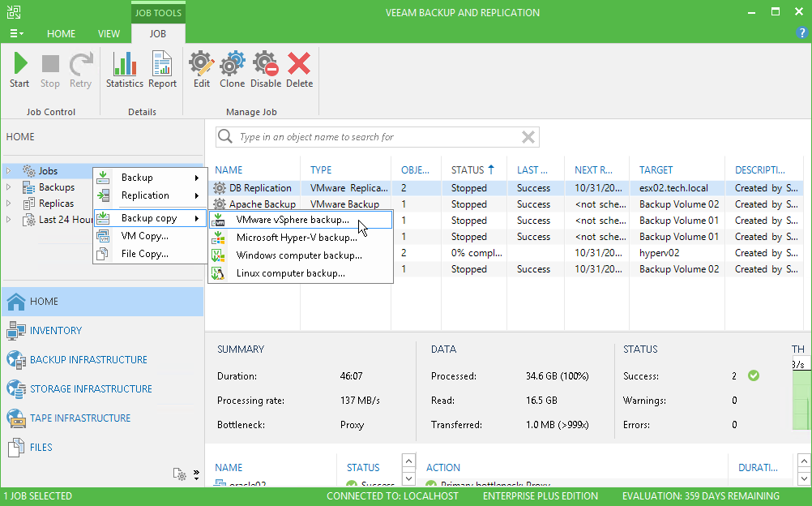The width and height of the screenshot is (812, 506).
Task: Select Linux computer backup option
Action: click(x=290, y=273)
